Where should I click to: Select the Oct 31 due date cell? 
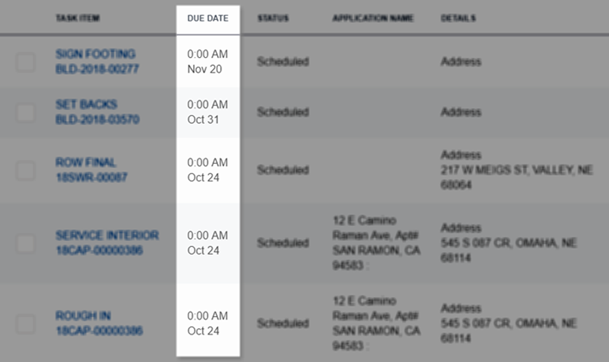click(x=208, y=112)
